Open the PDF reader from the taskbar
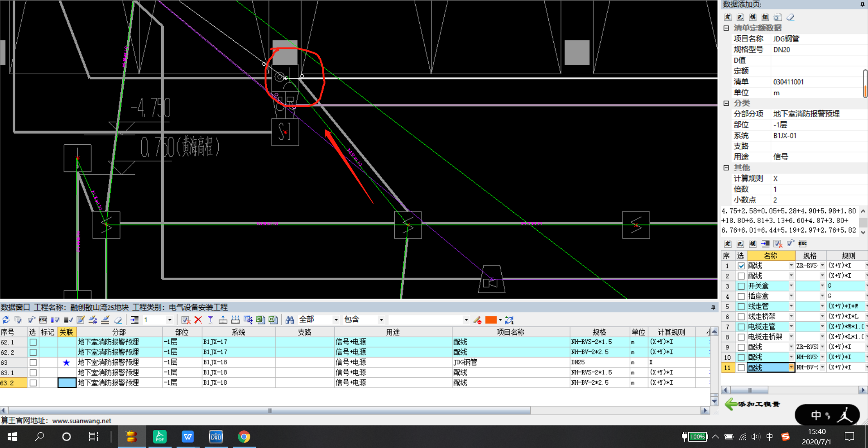 [160, 437]
